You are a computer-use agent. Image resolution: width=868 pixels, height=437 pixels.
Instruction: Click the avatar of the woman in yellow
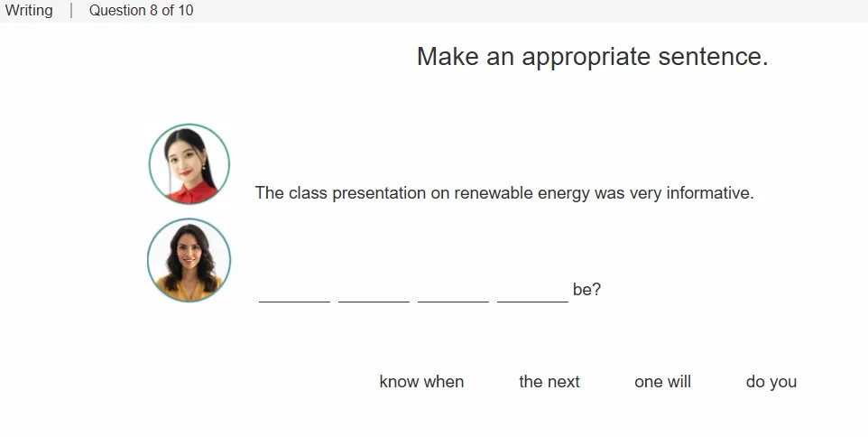click(189, 260)
